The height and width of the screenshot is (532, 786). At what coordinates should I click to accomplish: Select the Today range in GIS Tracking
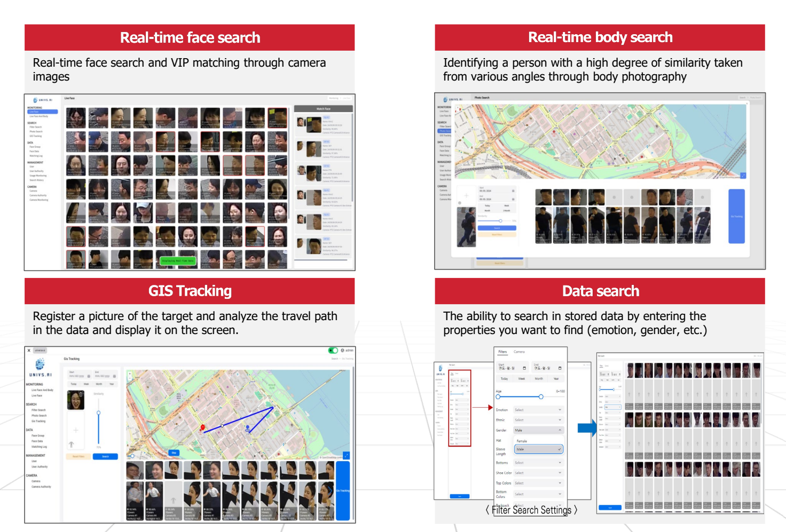[x=74, y=384]
